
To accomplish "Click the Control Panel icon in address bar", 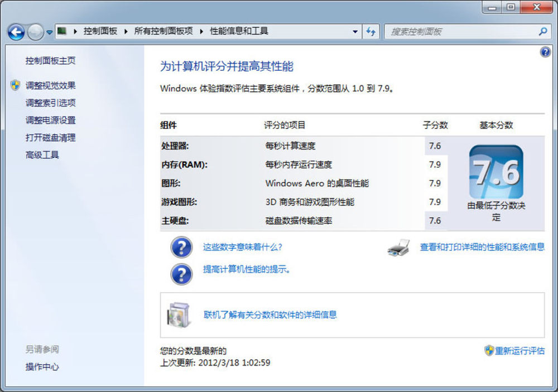I will [x=62, y=31].
